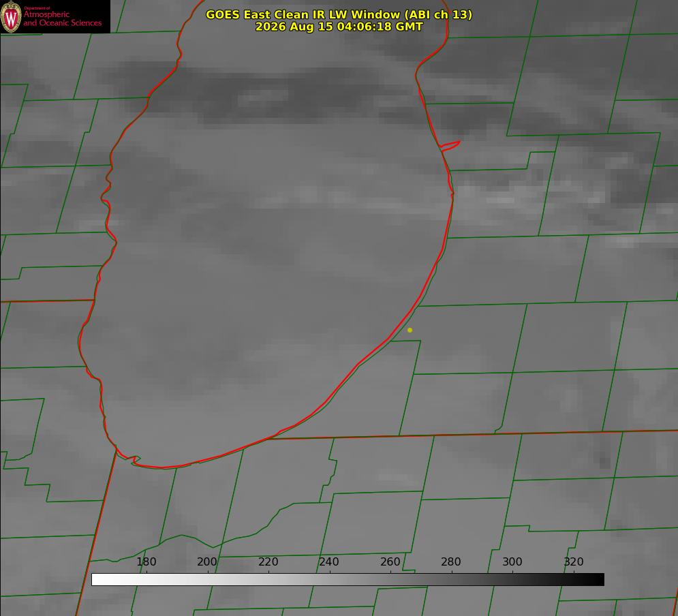Click the 240 tick label on colorbar

[328, 561]
